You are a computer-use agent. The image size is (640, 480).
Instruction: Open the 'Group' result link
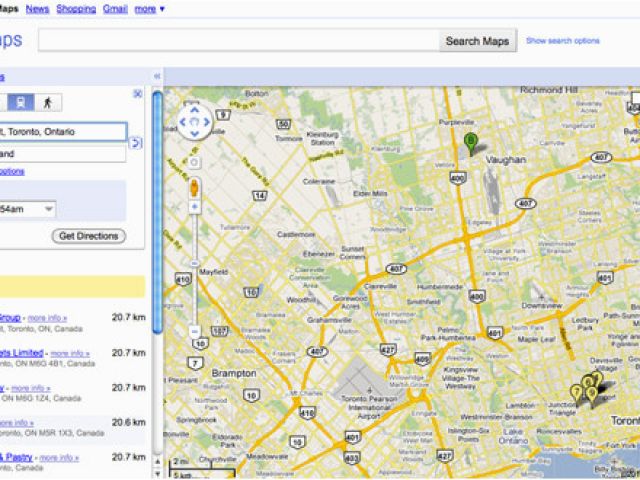(x=10, y=318)
